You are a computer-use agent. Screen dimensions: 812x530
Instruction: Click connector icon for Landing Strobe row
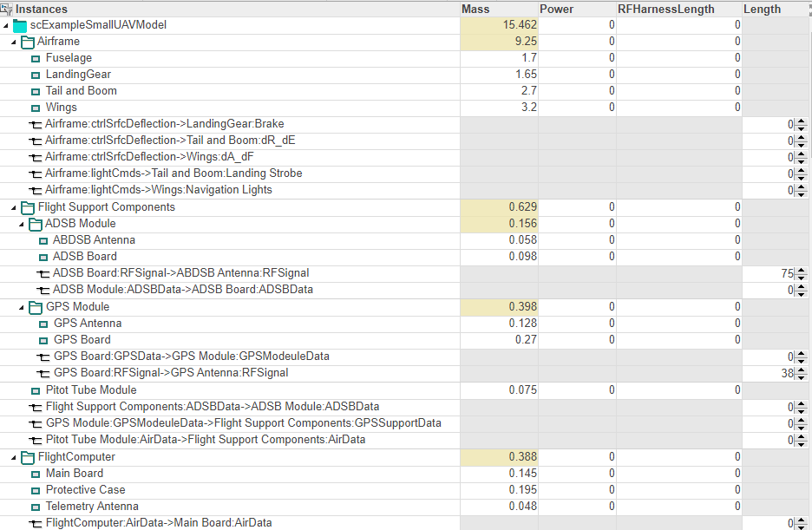coord(36,174)
